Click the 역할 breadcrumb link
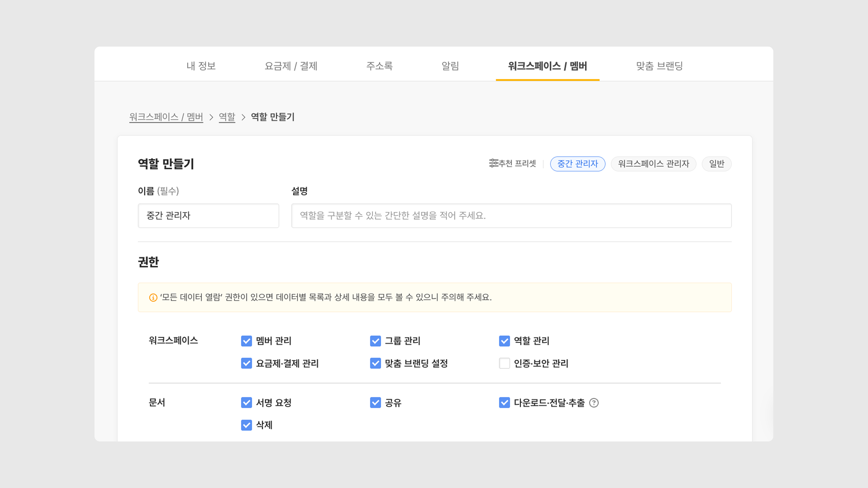This screenshot has height=488, width=868. tap(227, 117)
